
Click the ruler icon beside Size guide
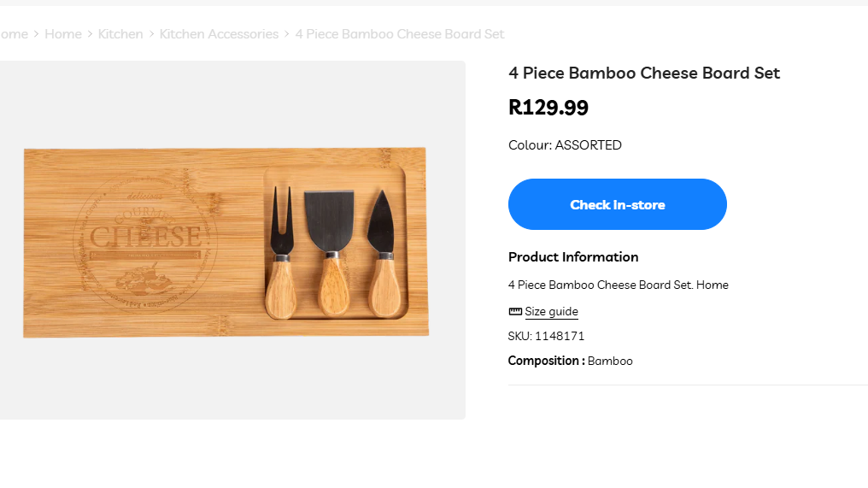pos(515,311)
